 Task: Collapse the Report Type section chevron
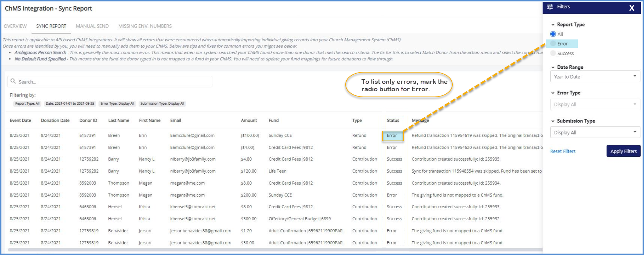(x=553, y=25)
